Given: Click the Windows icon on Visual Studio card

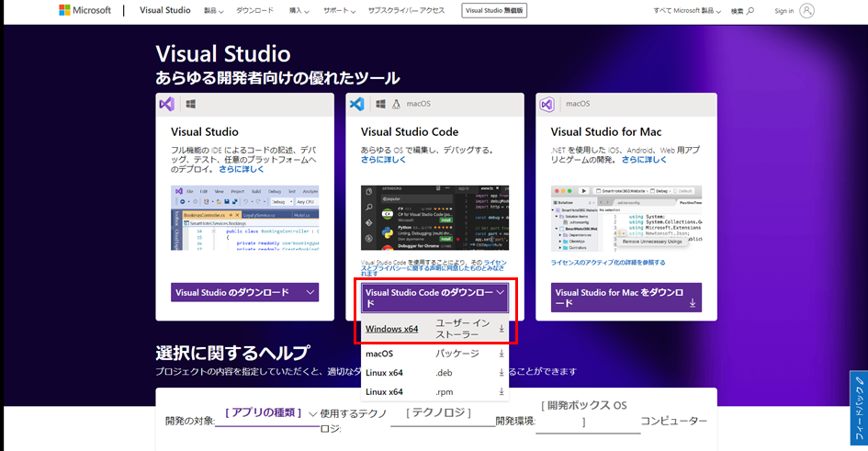Looking at the screenshot, I should [190, 104].
